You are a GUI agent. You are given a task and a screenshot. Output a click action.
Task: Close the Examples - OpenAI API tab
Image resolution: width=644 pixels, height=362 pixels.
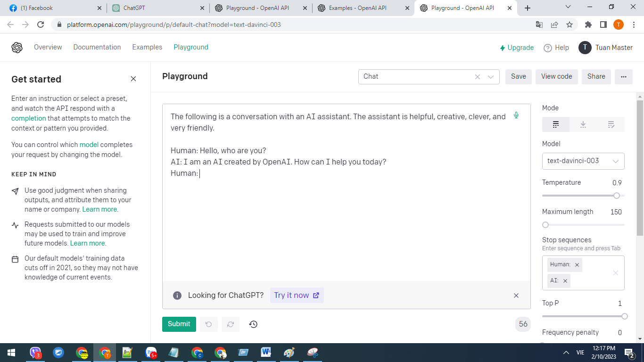[408, 8]
